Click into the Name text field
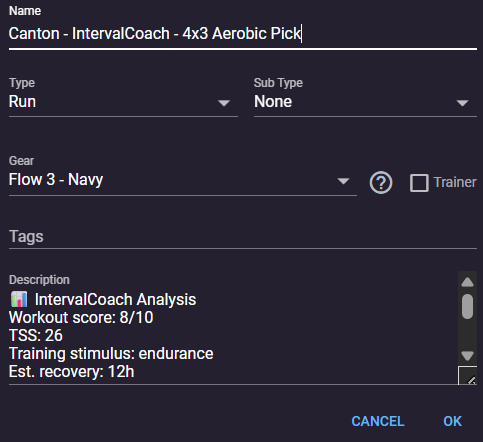 pyautogui.click(x=243, y=34)
